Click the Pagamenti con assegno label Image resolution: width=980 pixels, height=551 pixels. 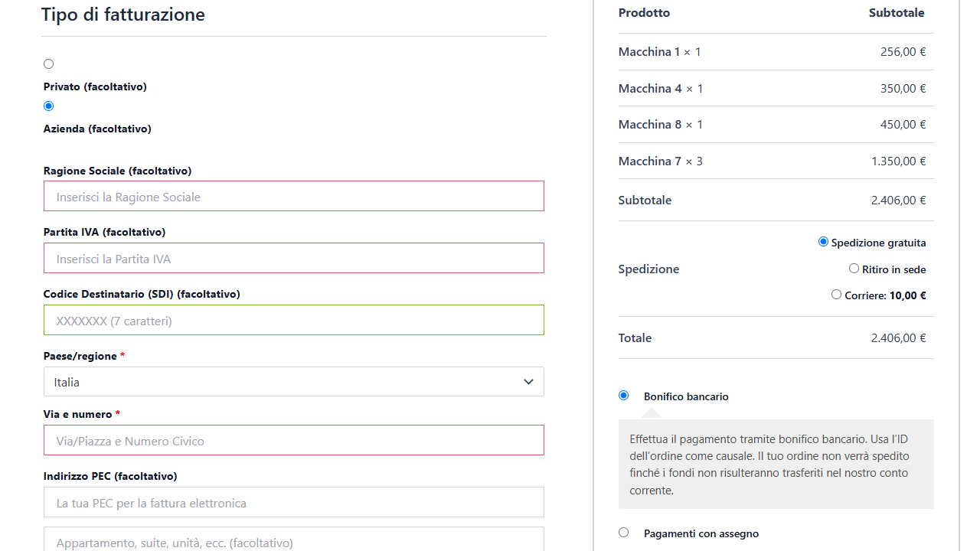[701, 534]
